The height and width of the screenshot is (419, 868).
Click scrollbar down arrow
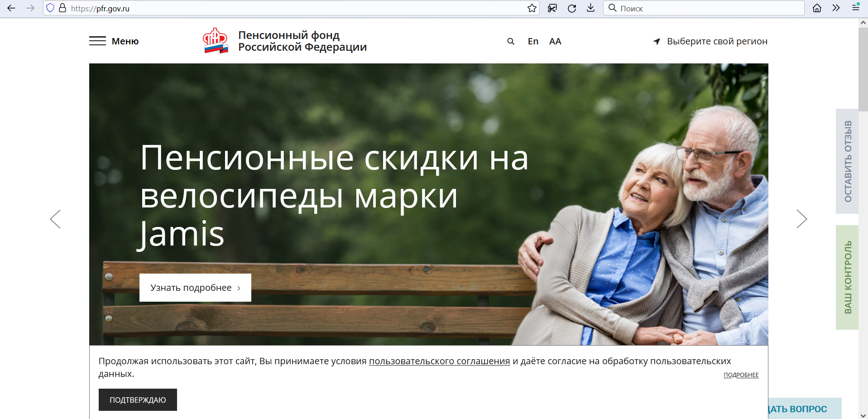tap(863, 415)
